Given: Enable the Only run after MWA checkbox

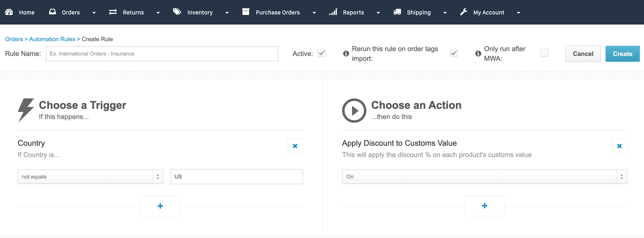Looking at the screenshot, I should point(544,53).
